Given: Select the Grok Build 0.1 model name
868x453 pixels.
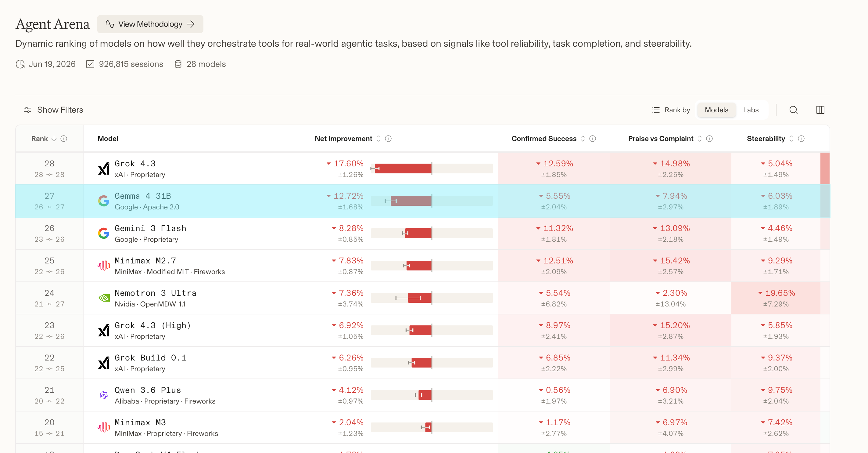Looking at the screenshot, I should (x=150, y=358).
